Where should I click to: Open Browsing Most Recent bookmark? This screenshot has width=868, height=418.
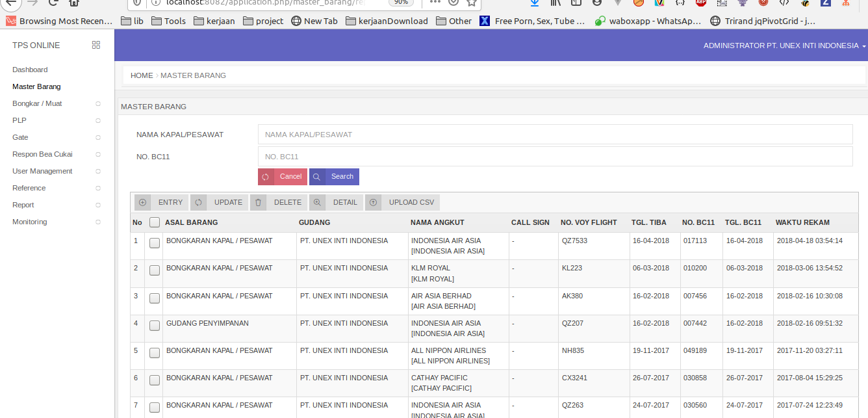click(59, 21)
